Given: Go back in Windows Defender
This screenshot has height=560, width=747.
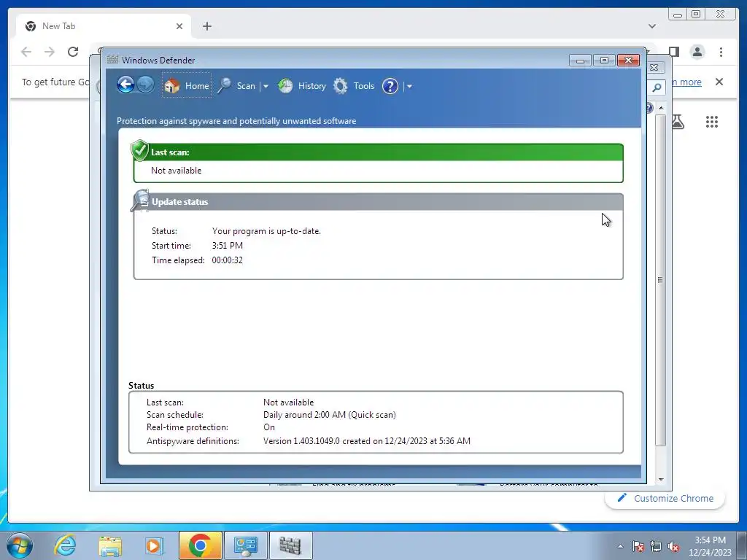Looking at the screenshot, I should point(125,85).
